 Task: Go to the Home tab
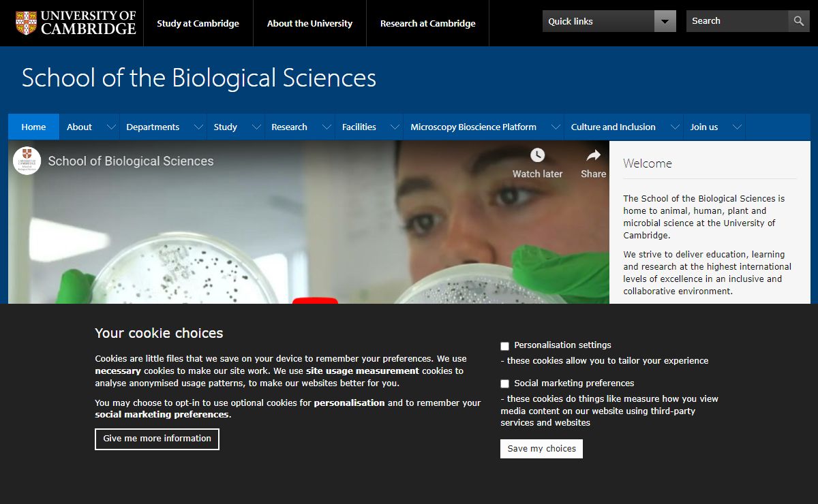(x=33, y=127)
